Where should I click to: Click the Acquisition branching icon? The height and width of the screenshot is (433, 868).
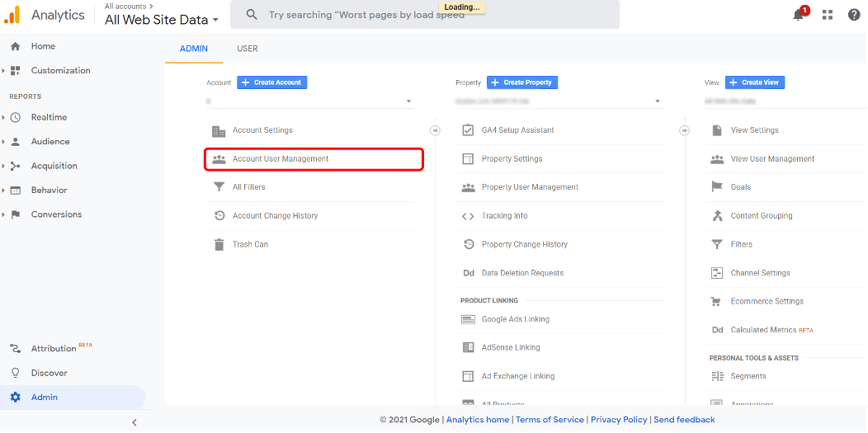tap(16, 166)
